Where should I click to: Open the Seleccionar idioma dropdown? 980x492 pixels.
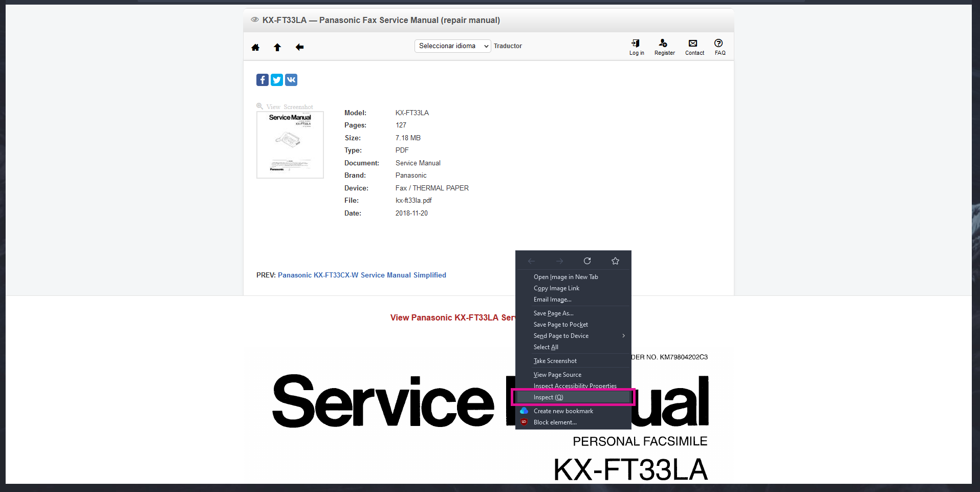coord(453,46)
